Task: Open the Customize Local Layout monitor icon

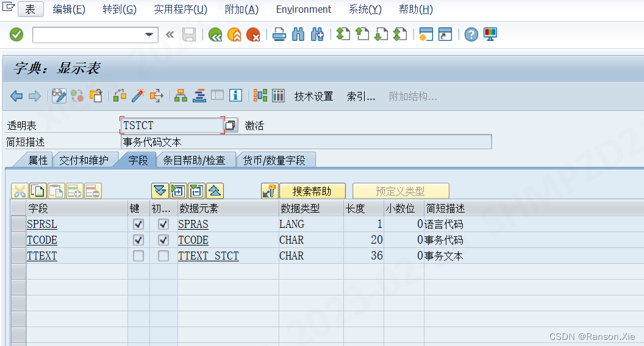Action: pyautogui.click(x=490, y=35)
